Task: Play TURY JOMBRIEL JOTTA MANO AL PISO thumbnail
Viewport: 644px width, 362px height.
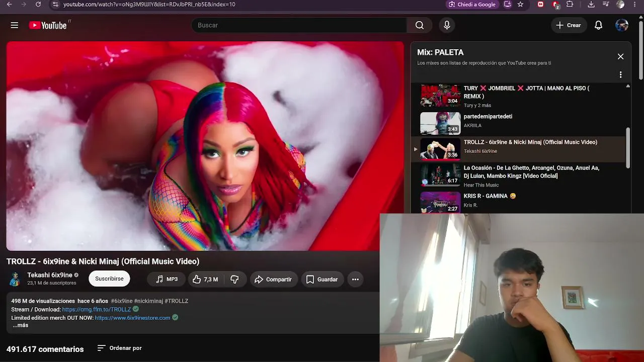Action: click(440, 96)
